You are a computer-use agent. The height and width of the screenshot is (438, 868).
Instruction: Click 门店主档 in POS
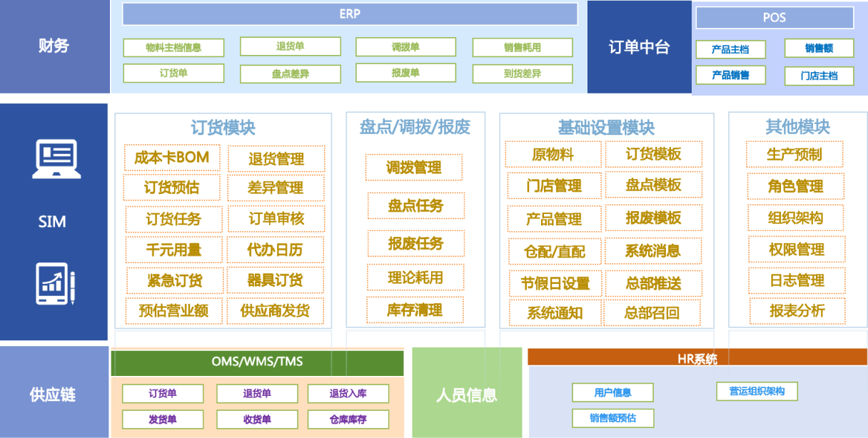819,76
